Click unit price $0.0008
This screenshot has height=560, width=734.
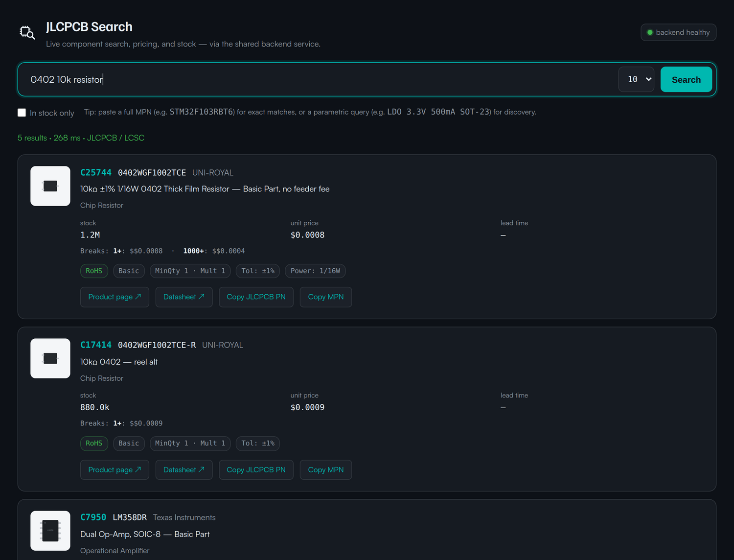pos(307,235)
